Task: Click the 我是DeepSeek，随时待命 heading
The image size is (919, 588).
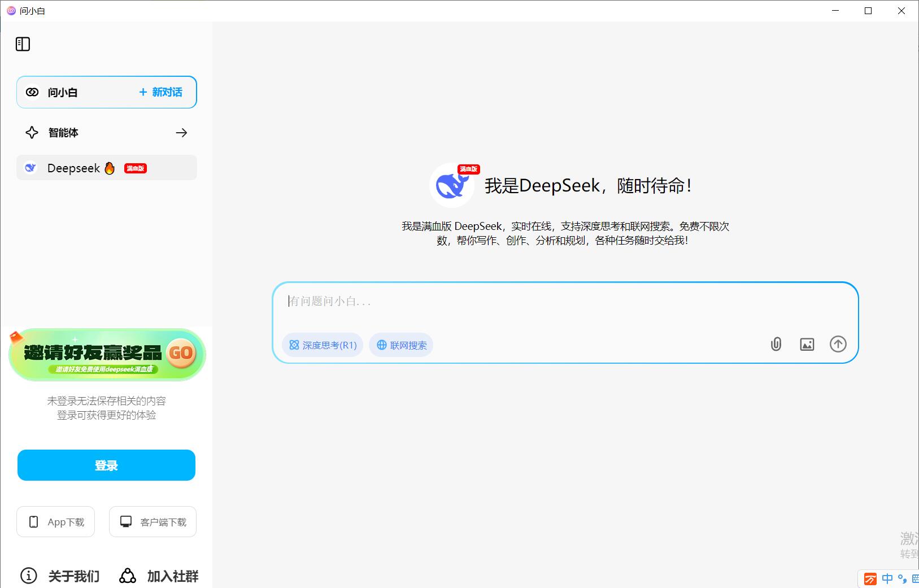Action: (588, 185)
